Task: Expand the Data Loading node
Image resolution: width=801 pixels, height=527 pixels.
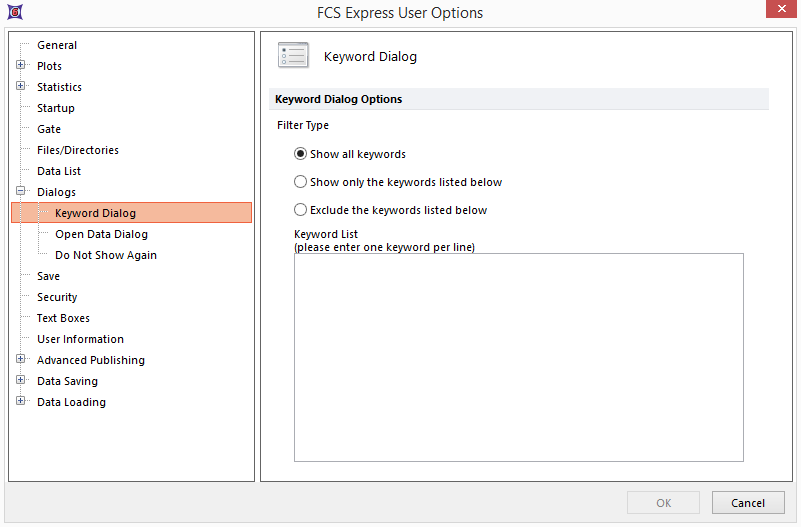Action: pos(21,402)
